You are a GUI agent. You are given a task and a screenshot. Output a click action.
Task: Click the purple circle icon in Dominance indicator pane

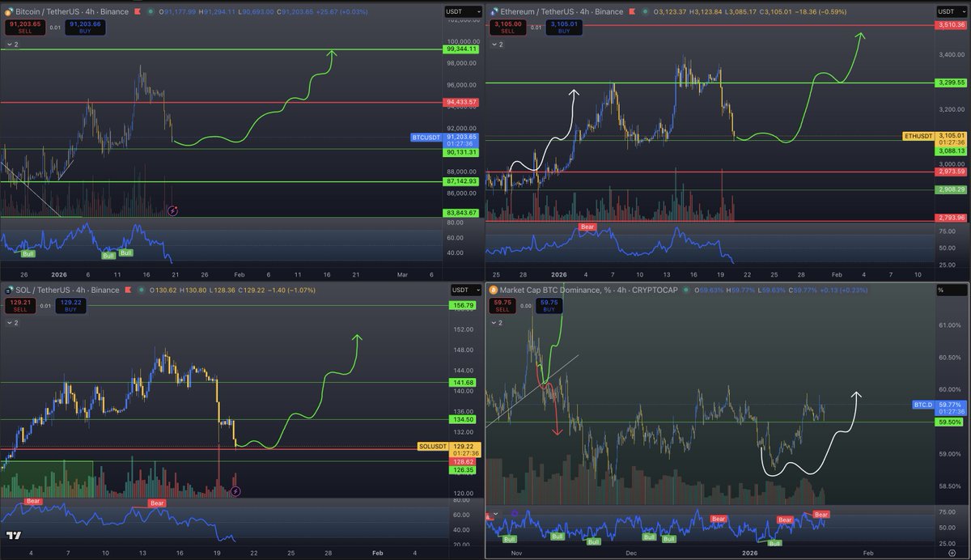coord(515,513)
